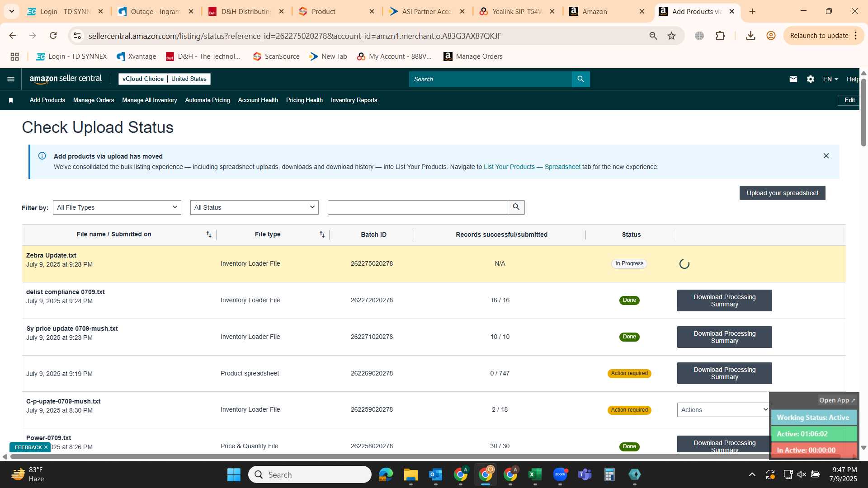Click the blue search magnifier button
The height and width of the screenshot is (488, 868).
click(580, 79)
